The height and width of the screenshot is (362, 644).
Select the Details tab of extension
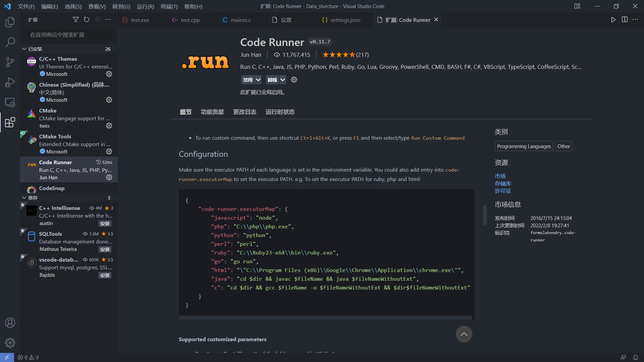[x=186, y=112]
